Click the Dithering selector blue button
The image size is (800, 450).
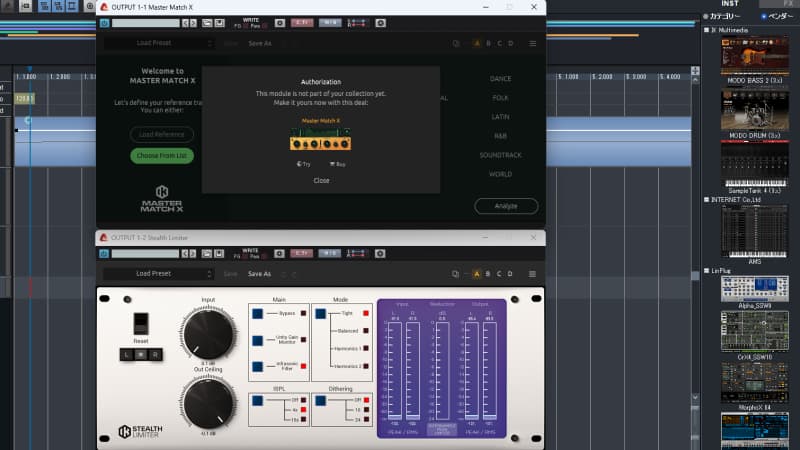coord(320,401)
